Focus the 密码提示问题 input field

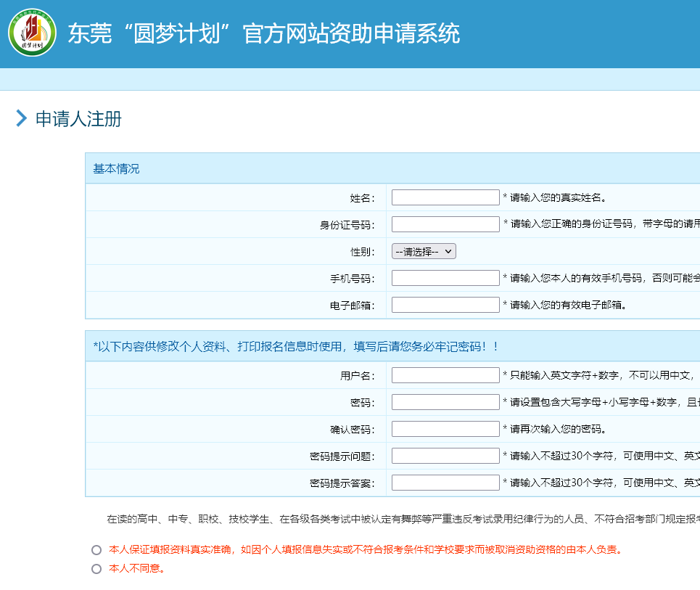tap(445, 456)
